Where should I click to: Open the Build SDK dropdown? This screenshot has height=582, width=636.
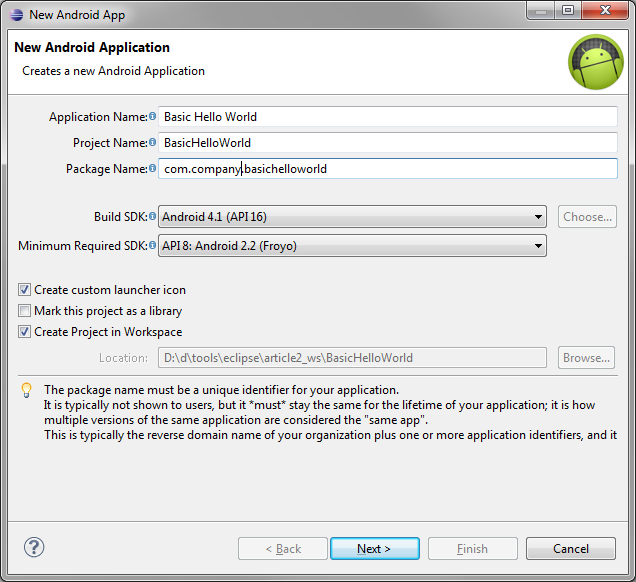pos(352,217)
